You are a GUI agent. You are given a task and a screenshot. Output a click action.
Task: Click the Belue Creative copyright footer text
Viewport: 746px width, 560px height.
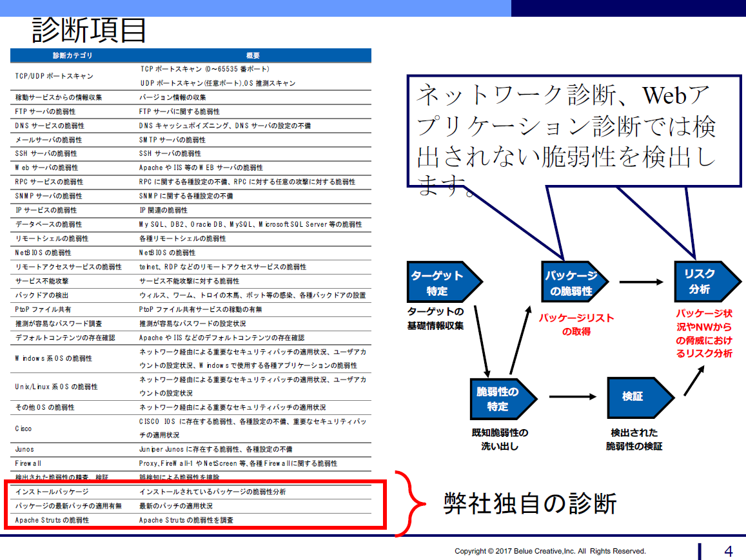pyautogui.click(x=549, y=552)
